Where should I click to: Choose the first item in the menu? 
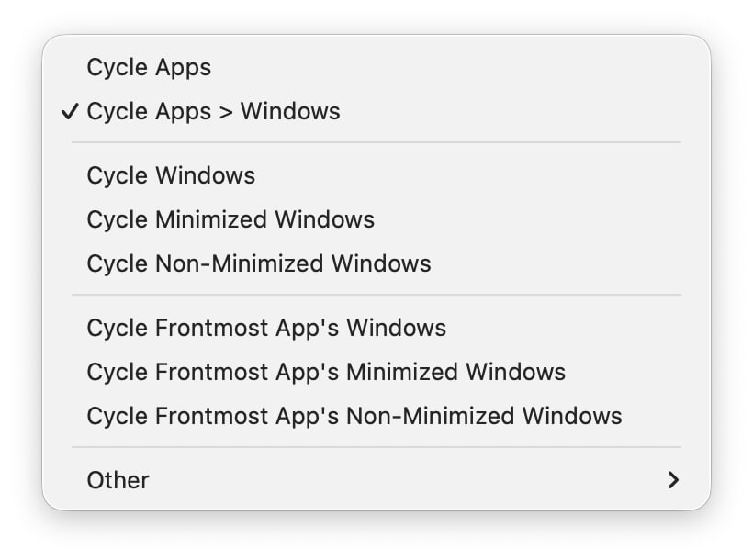[149, 67]
